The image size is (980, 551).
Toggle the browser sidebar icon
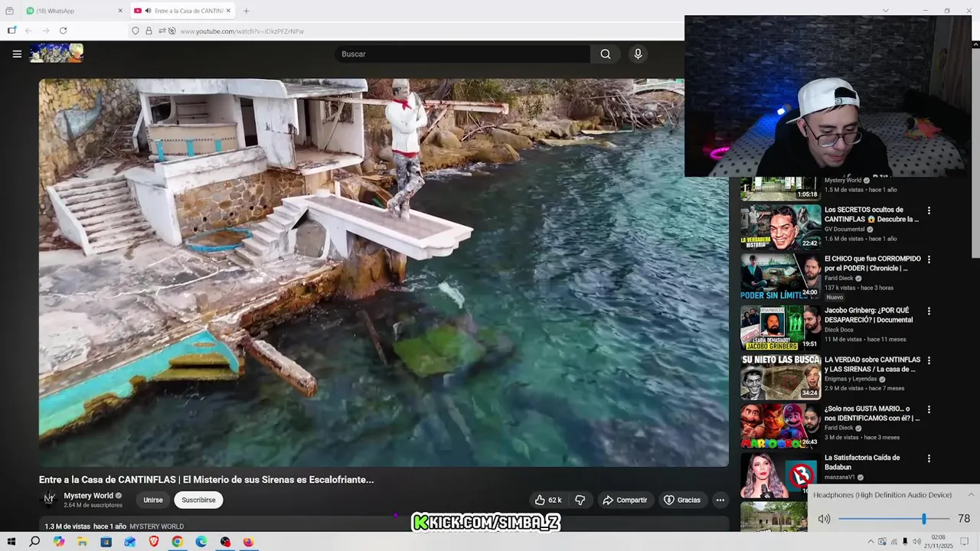pyautogui.click(x=11, y=31)
